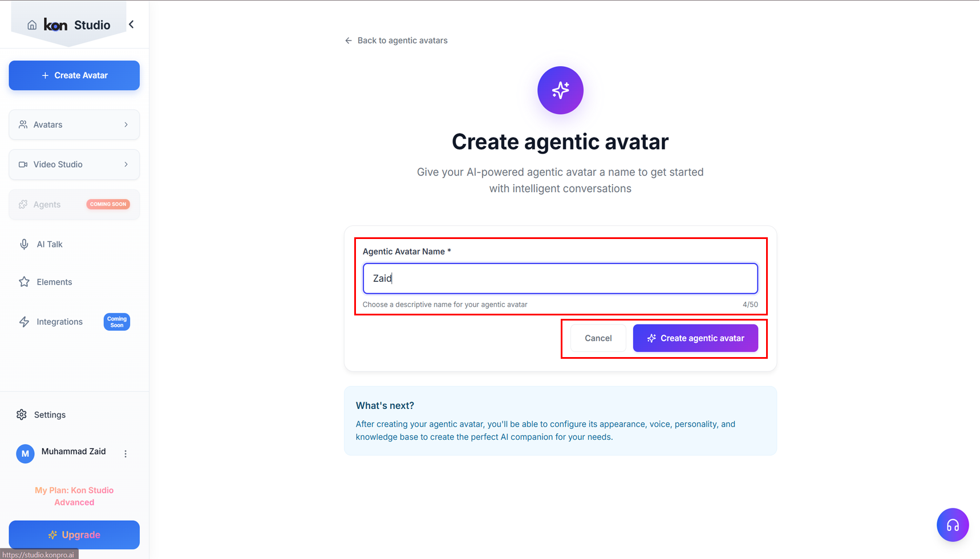
Task: Click the AI Talk microphone icon
Action: [x=24, y=244]
